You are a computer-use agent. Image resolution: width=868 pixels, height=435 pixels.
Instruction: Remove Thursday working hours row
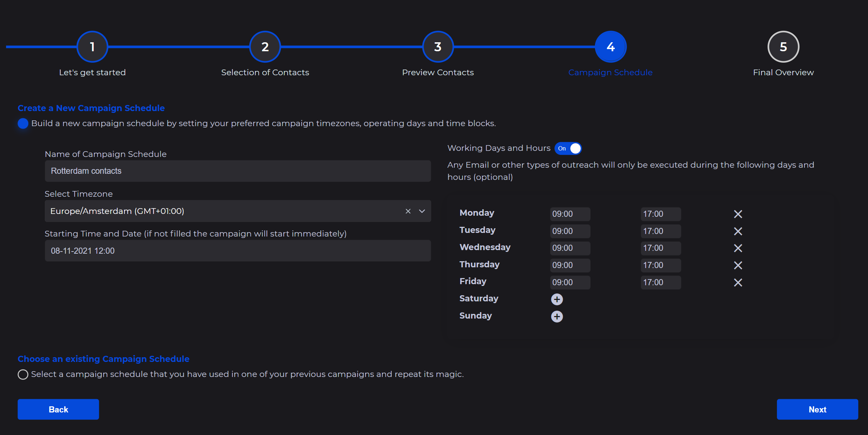(x=738, y=265)
